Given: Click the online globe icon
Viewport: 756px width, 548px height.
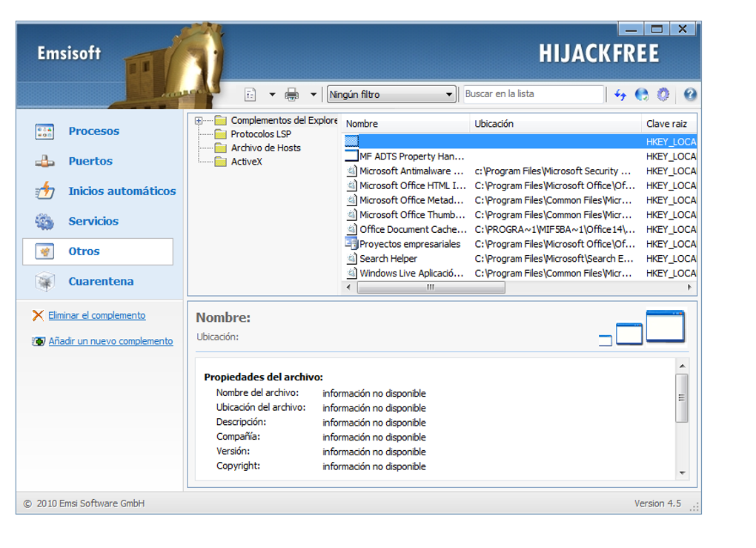Looking at the screenshot, I should click(642, 95).
